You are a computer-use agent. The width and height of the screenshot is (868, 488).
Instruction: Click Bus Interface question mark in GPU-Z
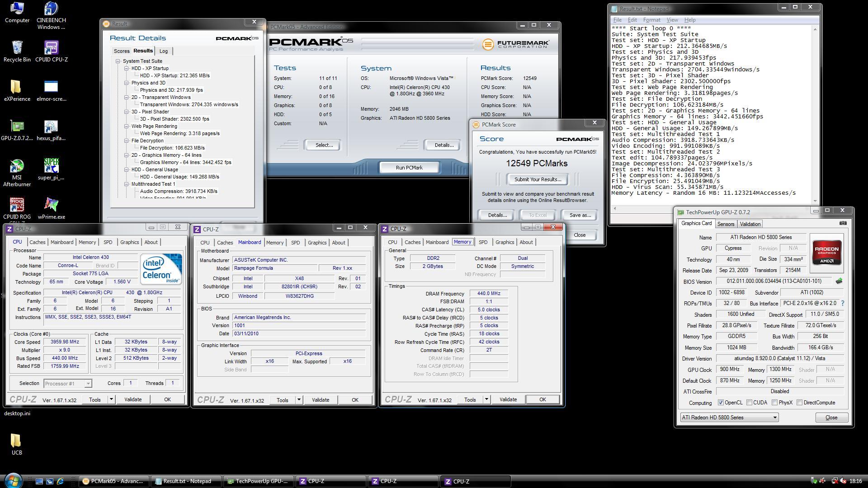tap(843, 303)
